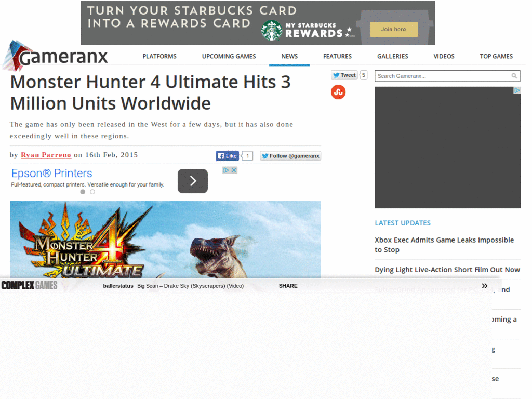Open the Top Games section
Image resolution: width=532 pixels, height=399 pixels.
[496, 56]
